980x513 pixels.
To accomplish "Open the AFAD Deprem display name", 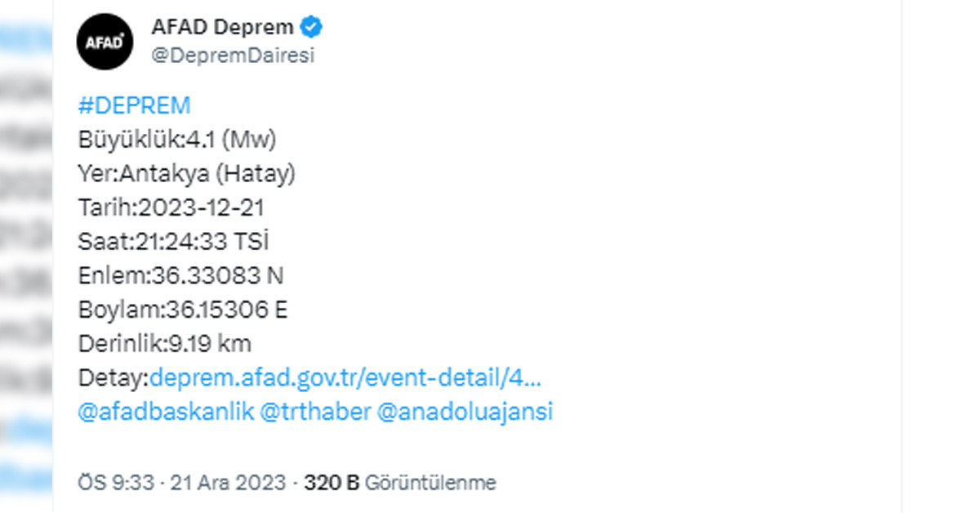I will point(222,27).
